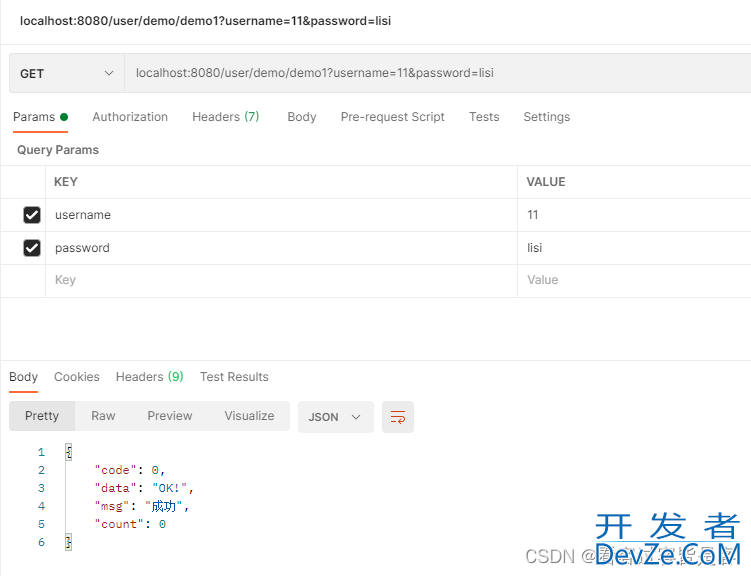Click the request URL input field
Image resolution: width=751 pixels, height=576 pixels.
coord(438,73)
